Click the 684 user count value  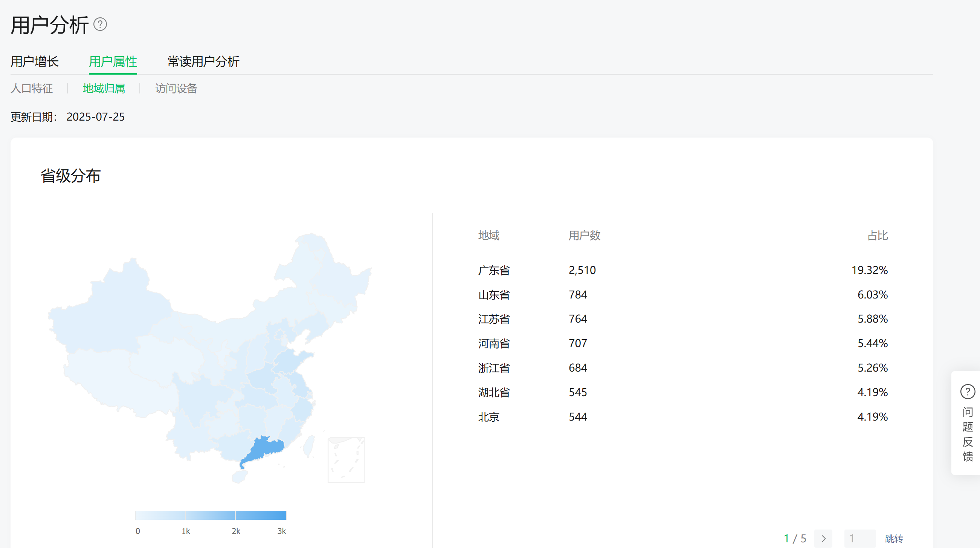578,368
